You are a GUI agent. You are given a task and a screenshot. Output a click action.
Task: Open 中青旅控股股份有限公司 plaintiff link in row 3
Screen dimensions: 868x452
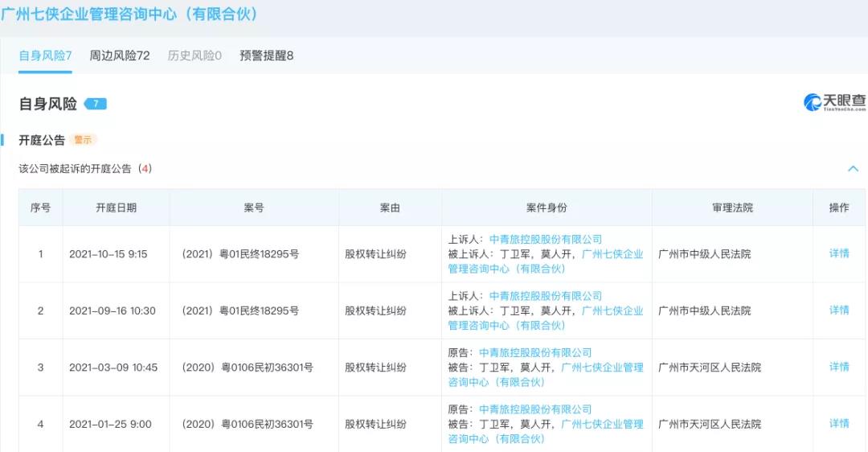tap(535, 352)
